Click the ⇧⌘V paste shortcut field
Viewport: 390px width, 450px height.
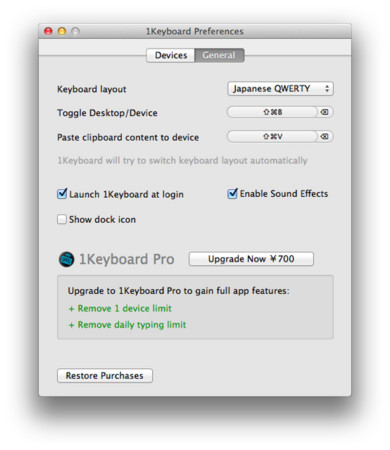coord(272,136)
